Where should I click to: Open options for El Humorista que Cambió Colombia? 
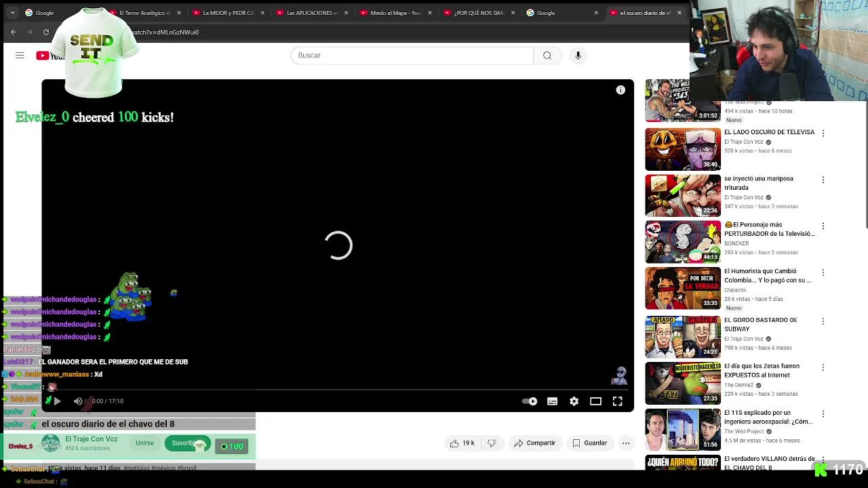pyautogui.click(x=823, y=272)
